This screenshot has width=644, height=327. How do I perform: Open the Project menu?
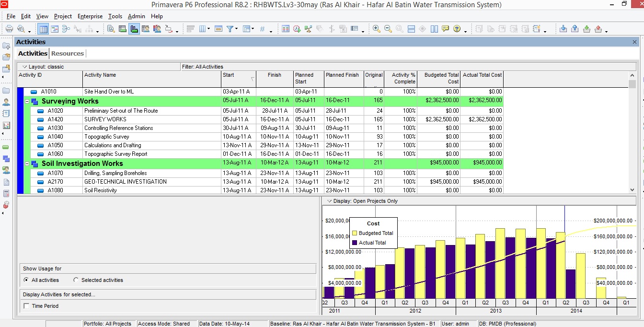click(63, 16)
